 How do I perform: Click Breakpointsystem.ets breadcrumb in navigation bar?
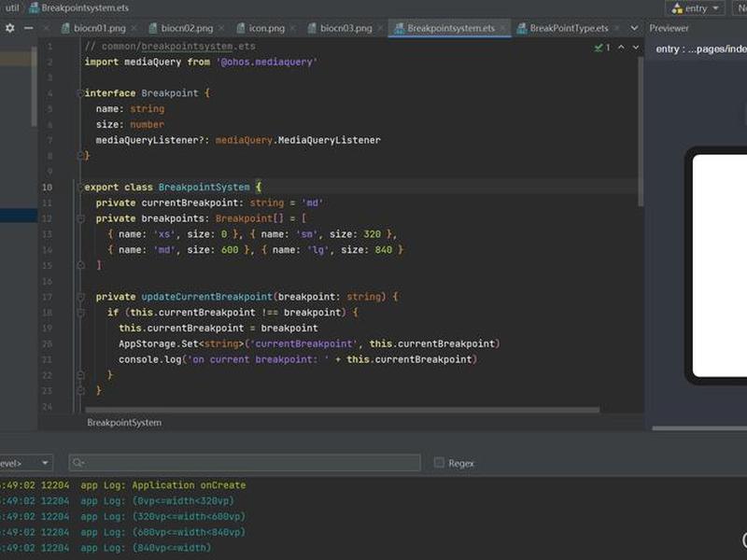coord(85,7)
